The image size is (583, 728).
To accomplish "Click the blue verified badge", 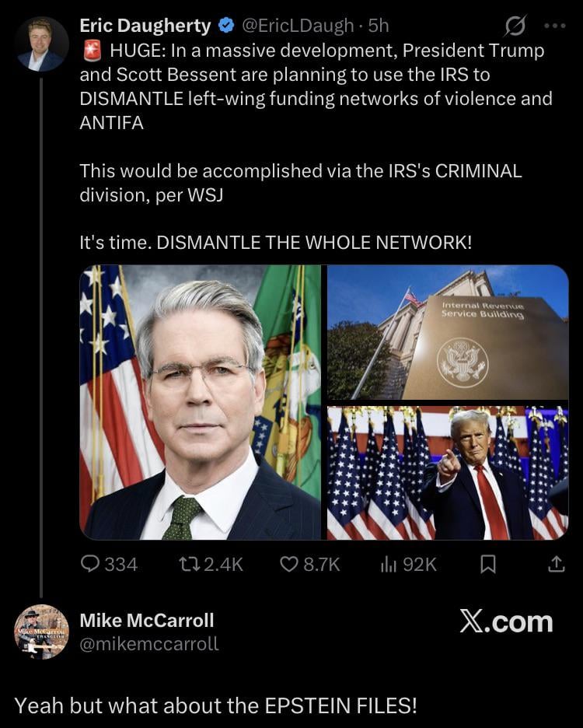I will 226,26.
